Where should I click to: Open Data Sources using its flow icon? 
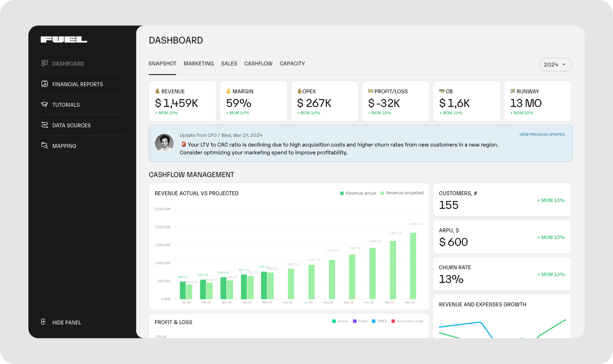coord(44,125)
